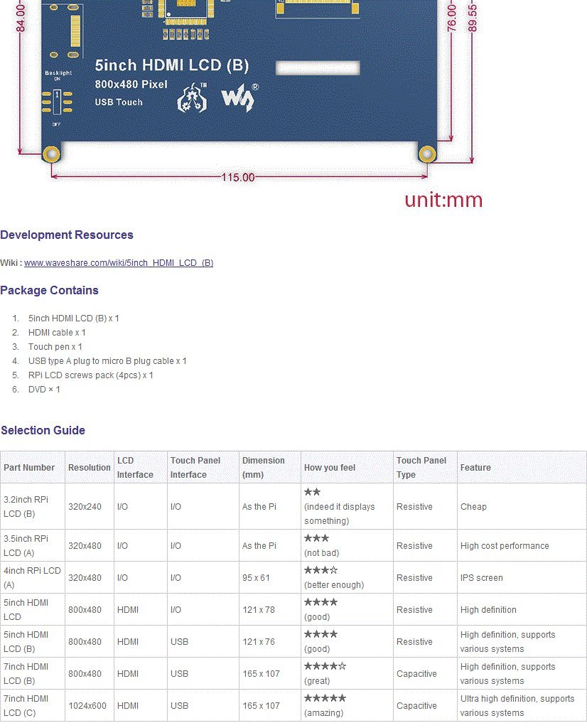Click the Backlight ON/OFF switch on the board
Image resolution: width=587 pixels, height=728 pixels.
[57, 102]
